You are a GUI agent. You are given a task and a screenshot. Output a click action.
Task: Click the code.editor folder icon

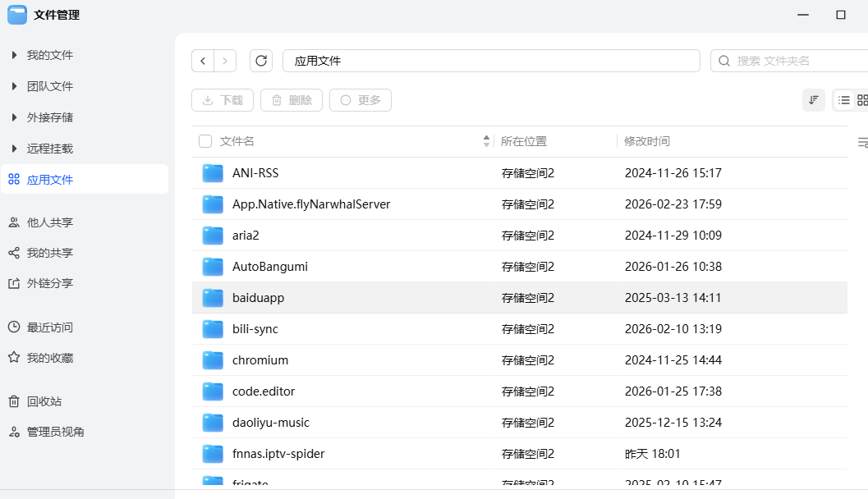pos(213,391)
